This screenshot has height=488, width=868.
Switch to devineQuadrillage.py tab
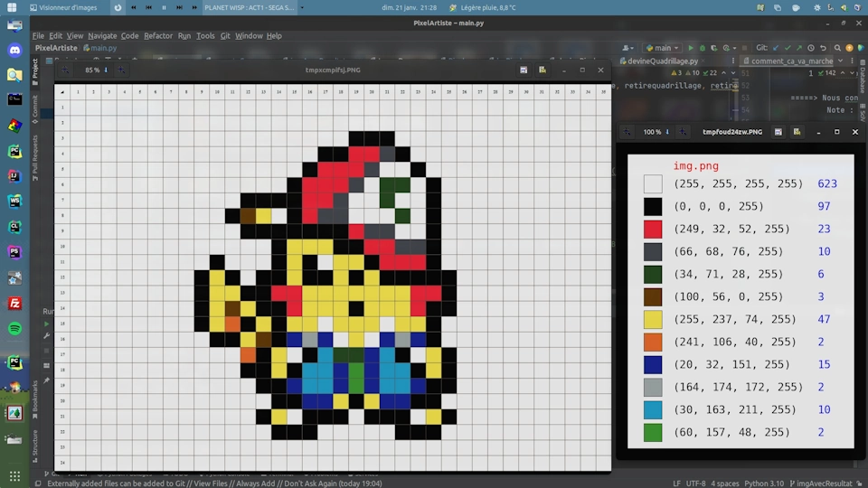point(662,61)
